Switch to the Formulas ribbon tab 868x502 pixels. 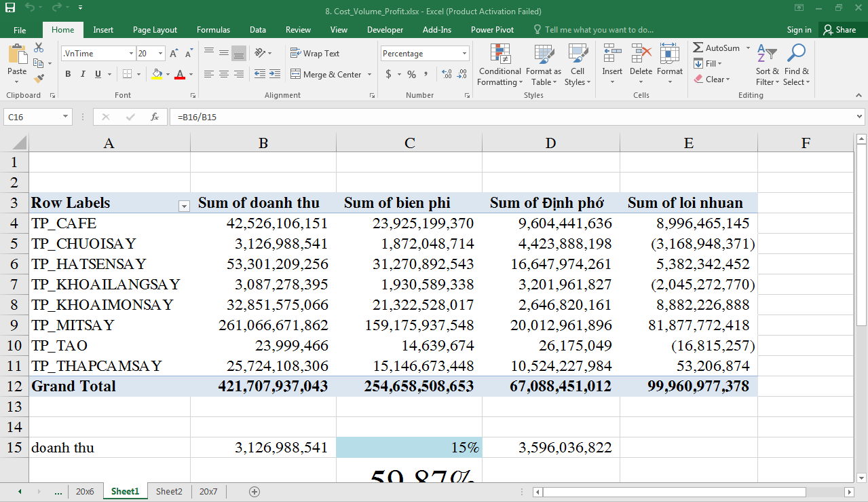click(x=213, y=30)
